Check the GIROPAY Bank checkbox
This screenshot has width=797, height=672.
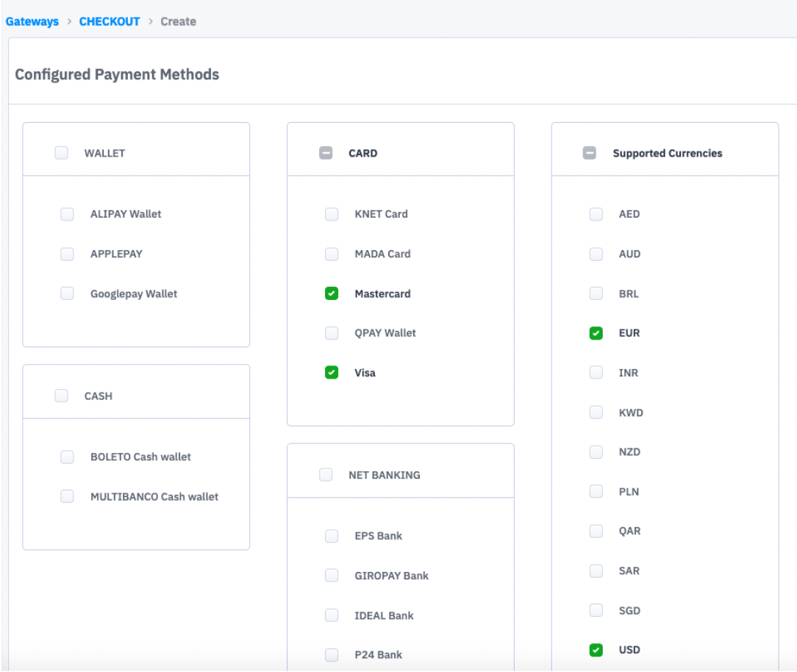[x=332, y=576]
